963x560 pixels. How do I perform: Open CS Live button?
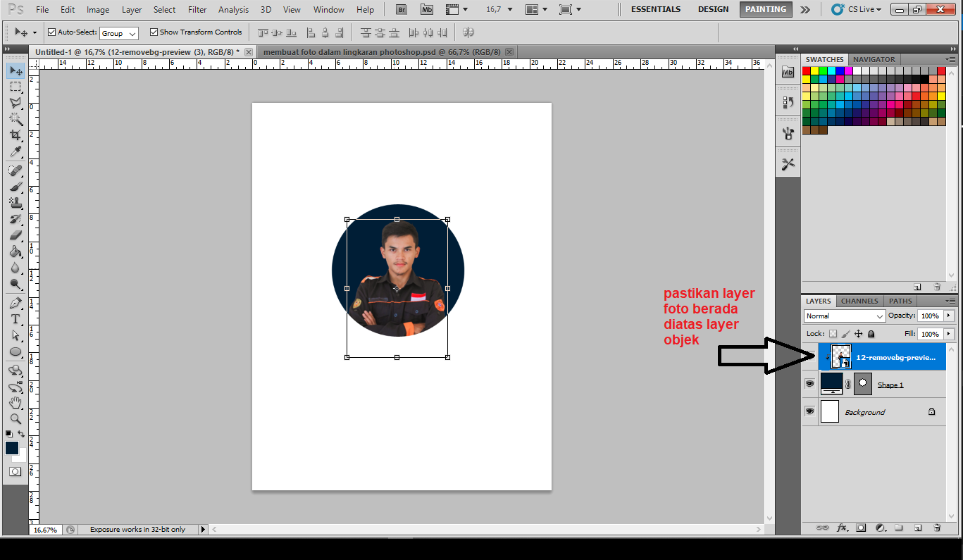(856, 9)
